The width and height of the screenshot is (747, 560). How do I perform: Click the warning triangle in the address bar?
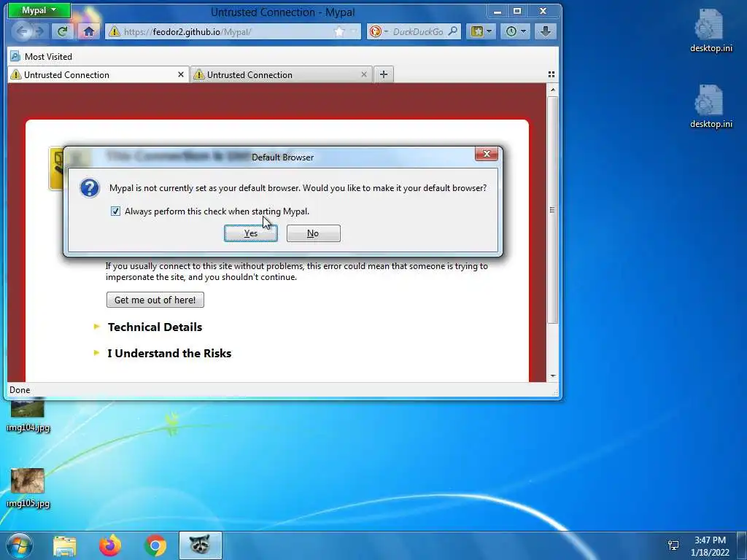pyautogui.click(x=114, y=31)
